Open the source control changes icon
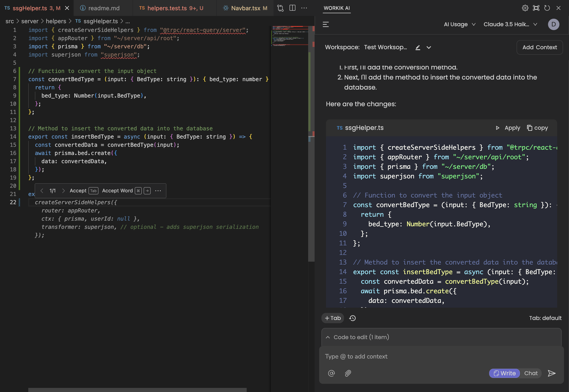The image size is (569, 392). (x=280, y=8)
